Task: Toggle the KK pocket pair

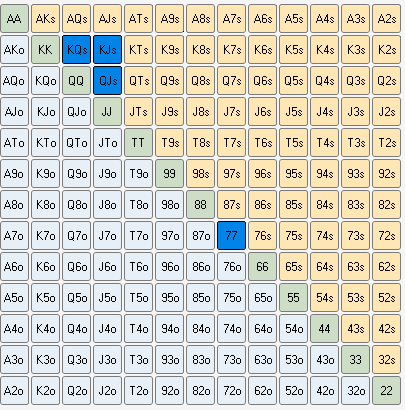Action: click(45, 50)
